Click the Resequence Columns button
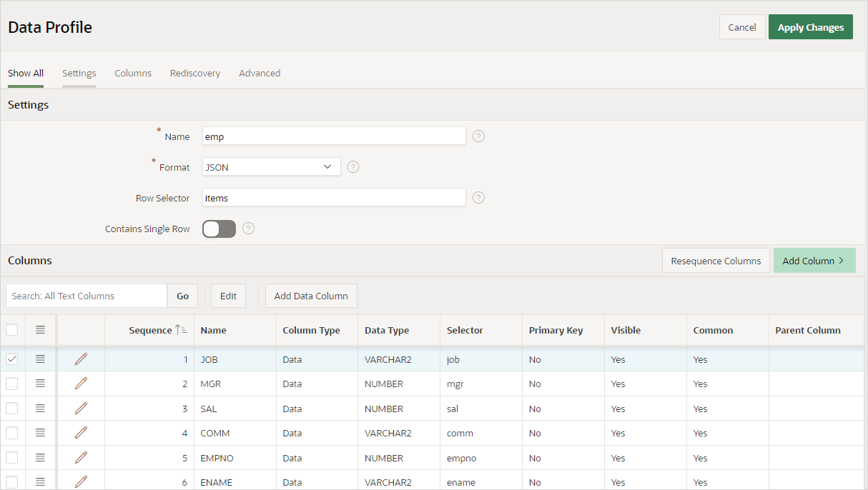 (x=716, y=261)
